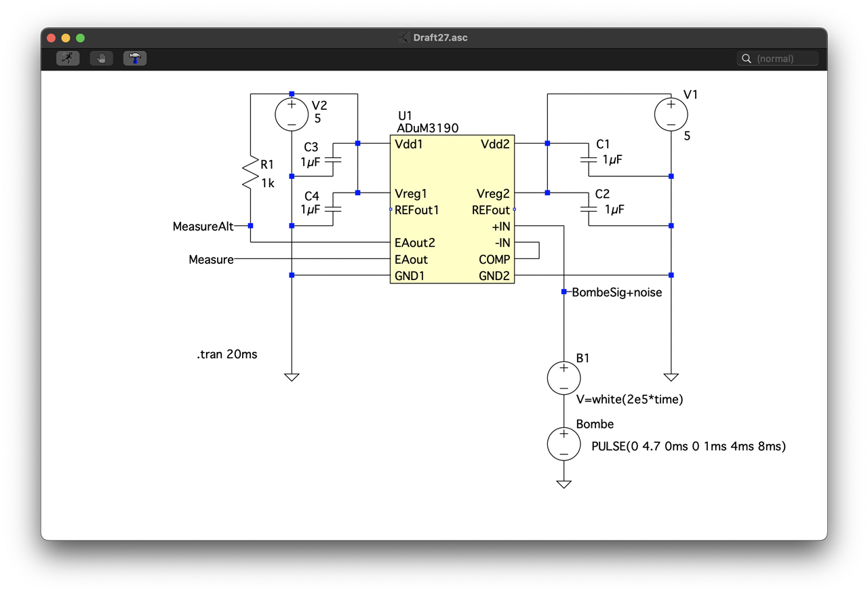
Task: Focus the (normal) search field
Action: (x=778, y=59)
